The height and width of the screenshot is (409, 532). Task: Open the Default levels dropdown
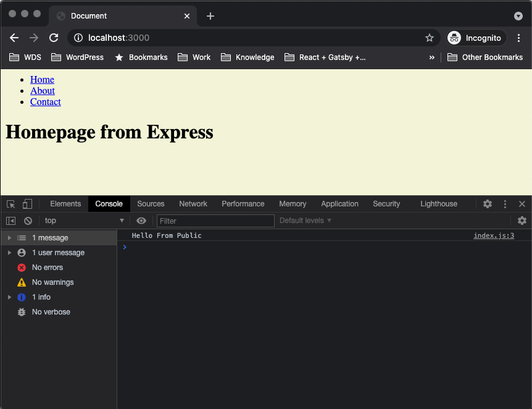(305, 221)
